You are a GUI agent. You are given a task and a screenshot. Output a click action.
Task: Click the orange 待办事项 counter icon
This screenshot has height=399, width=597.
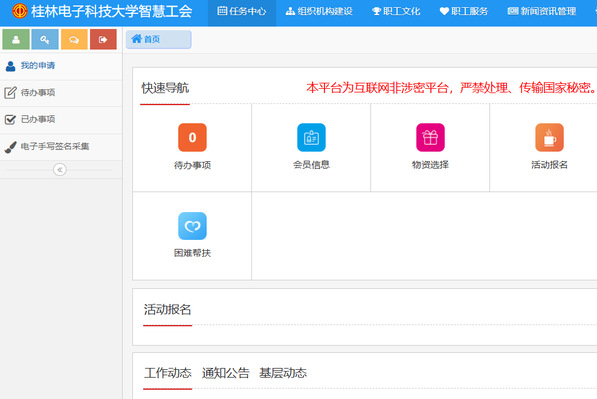tap(192, 137)
